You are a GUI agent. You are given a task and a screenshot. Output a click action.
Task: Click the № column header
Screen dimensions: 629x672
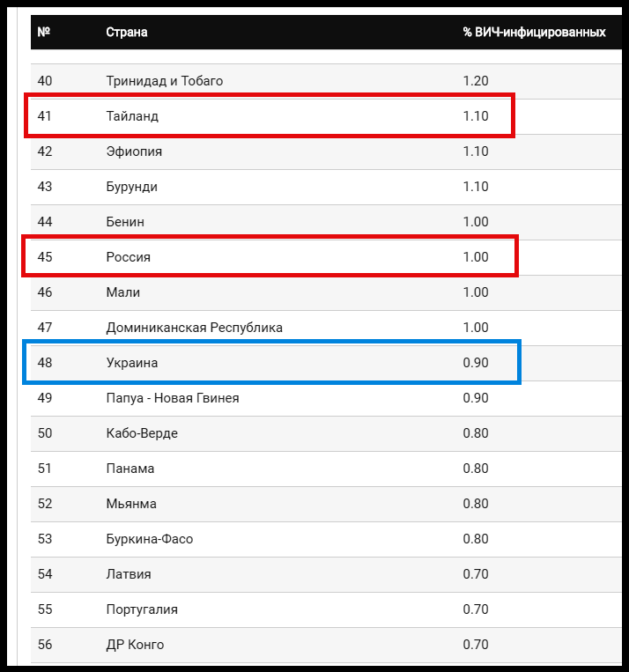click(44, 32)
